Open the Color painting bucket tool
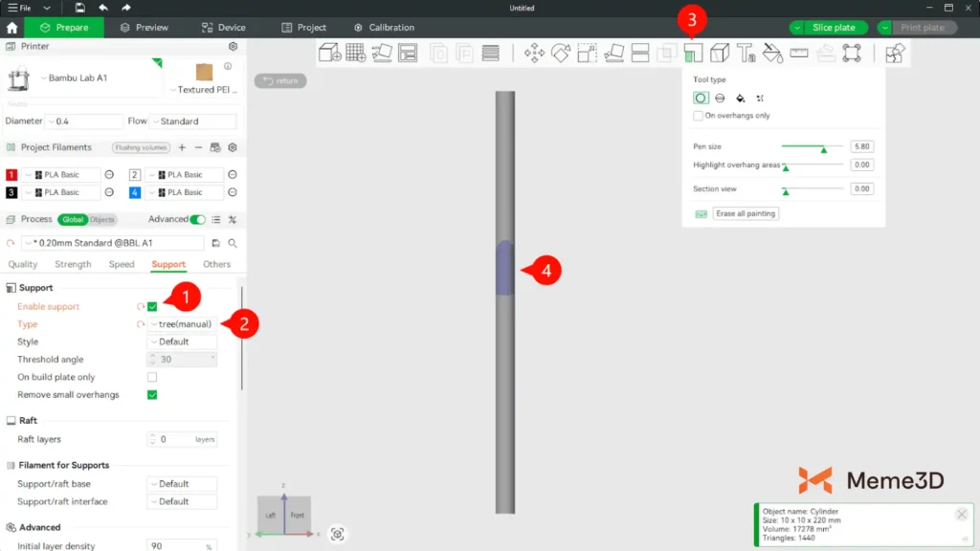The image size is (980, 551). (772, 53)
